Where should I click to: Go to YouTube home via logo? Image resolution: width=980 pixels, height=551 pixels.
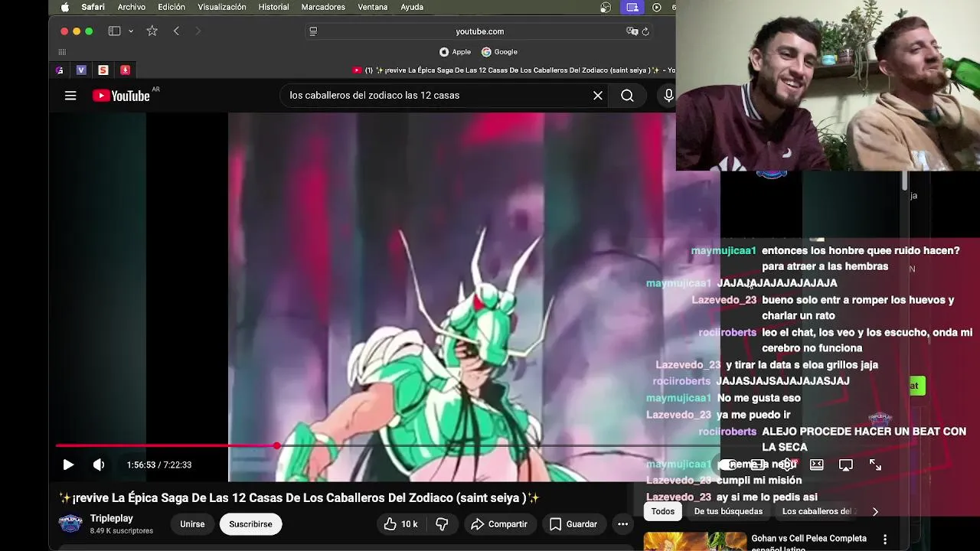pos(122,96)
